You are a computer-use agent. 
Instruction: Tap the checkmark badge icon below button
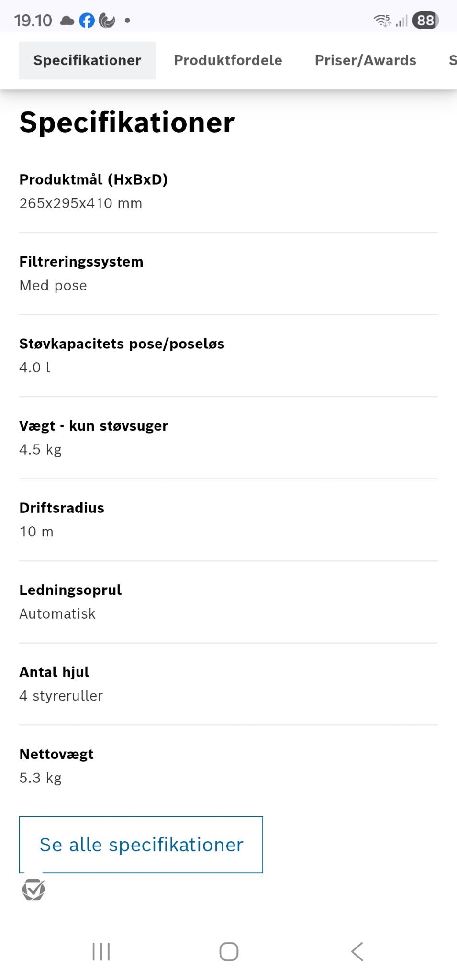[33, 890]
